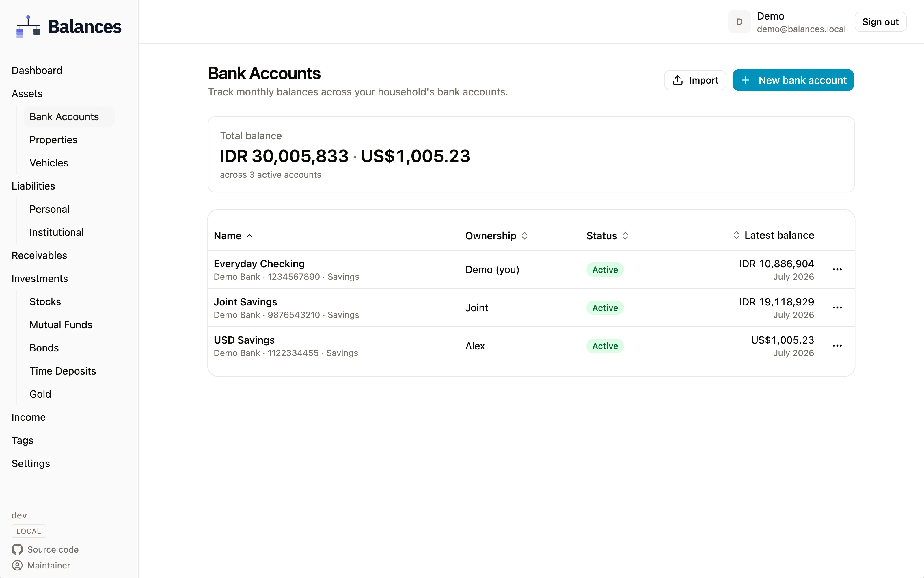Go to Dashboard in sidebar

coord(37,71)
